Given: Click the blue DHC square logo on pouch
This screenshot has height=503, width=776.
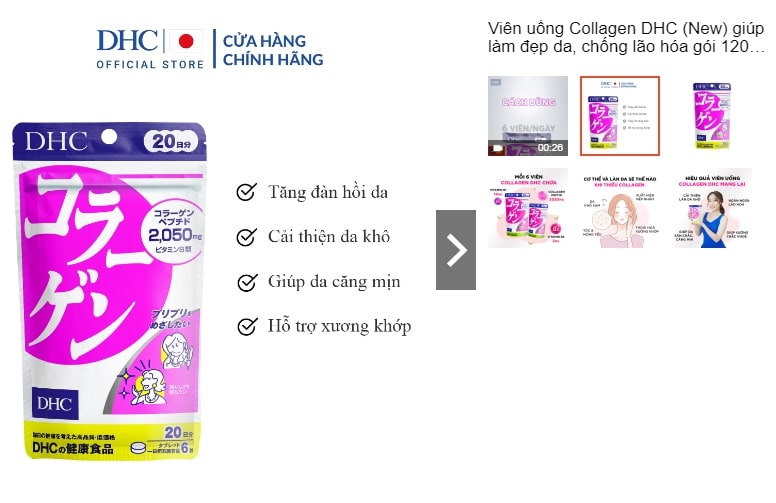Looking at the screenshot, I should coord(55,403).
